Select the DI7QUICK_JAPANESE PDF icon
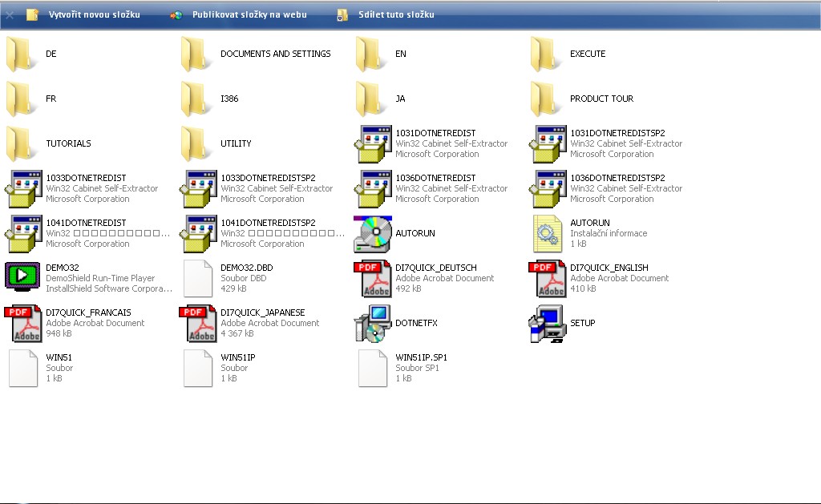This screenshot has width=821, height=504. (x=198, y=324)
